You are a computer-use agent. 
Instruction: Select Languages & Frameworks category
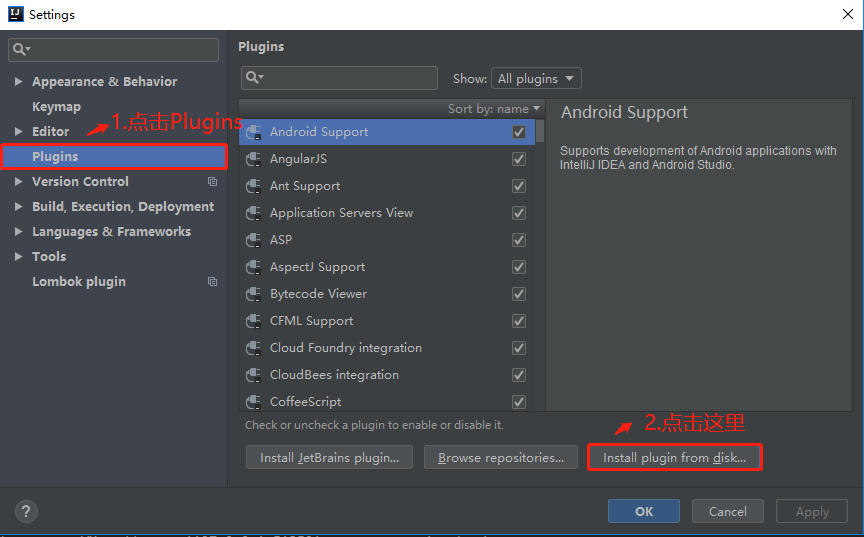(111, 231)
